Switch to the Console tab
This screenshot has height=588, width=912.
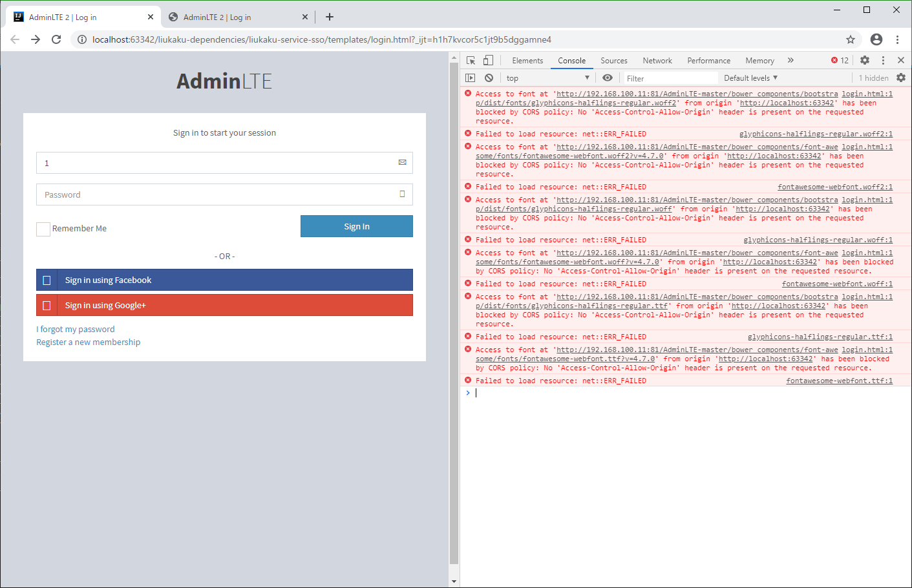tap(572, 60)
